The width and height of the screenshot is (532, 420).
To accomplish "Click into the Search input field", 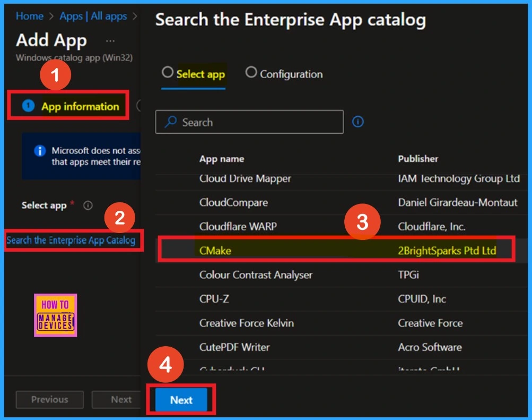I will tap(249, 122).
